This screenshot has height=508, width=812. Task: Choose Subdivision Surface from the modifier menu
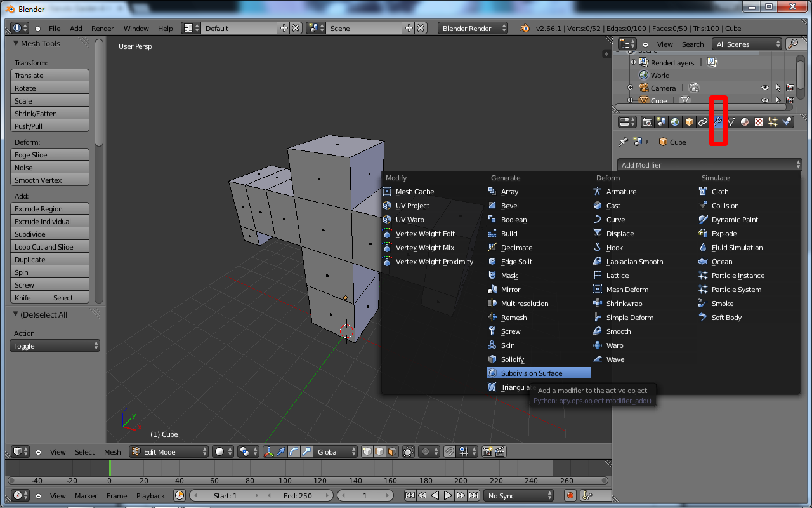[539, 373]
